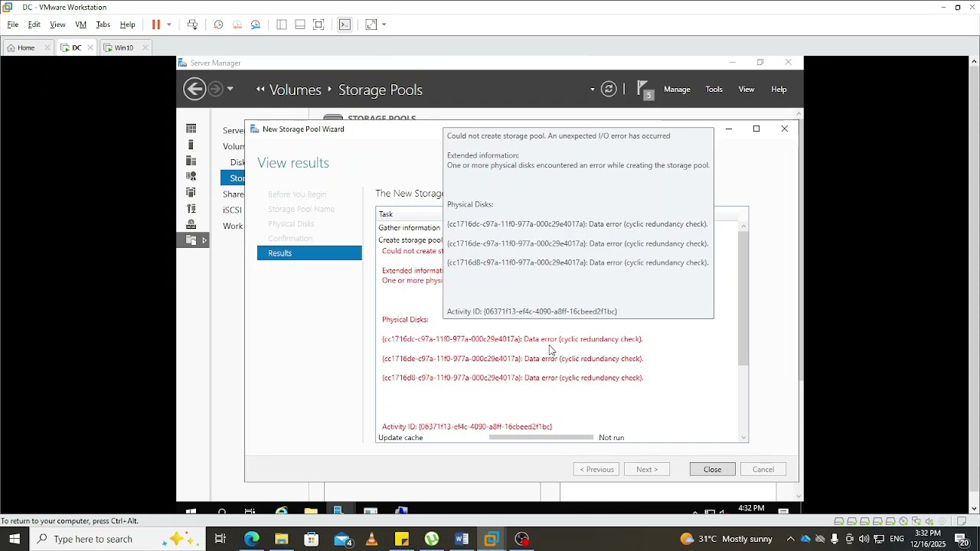Image resolution: width=980 pixels, height=551 pixels.
Task: Open Server Manager Tools menu
Action: coord(714,90)
